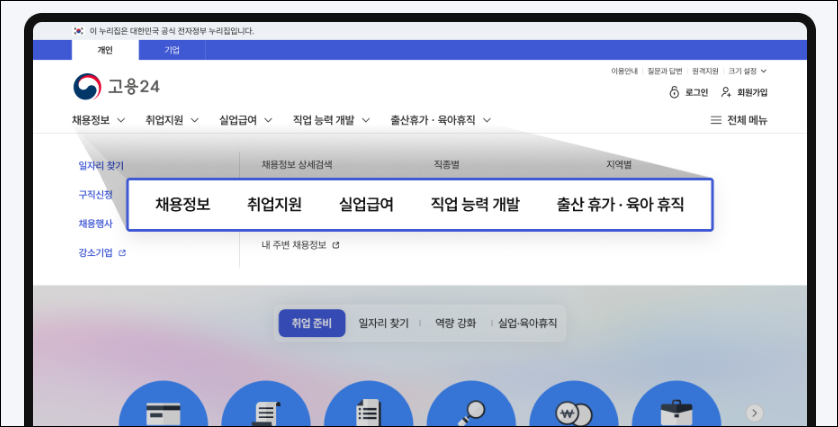
Task: Click the credit card circle icon
Action: tap(163, 403)
